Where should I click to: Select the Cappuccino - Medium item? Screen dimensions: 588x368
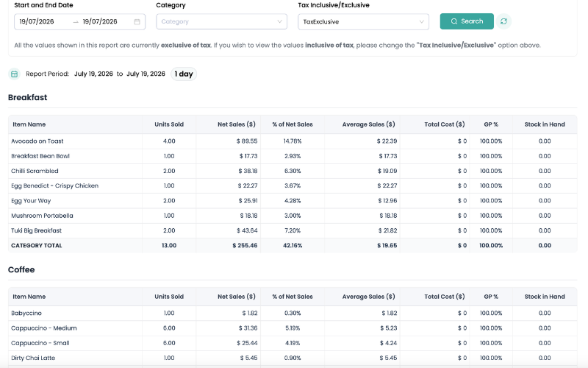tap(44, 328)
